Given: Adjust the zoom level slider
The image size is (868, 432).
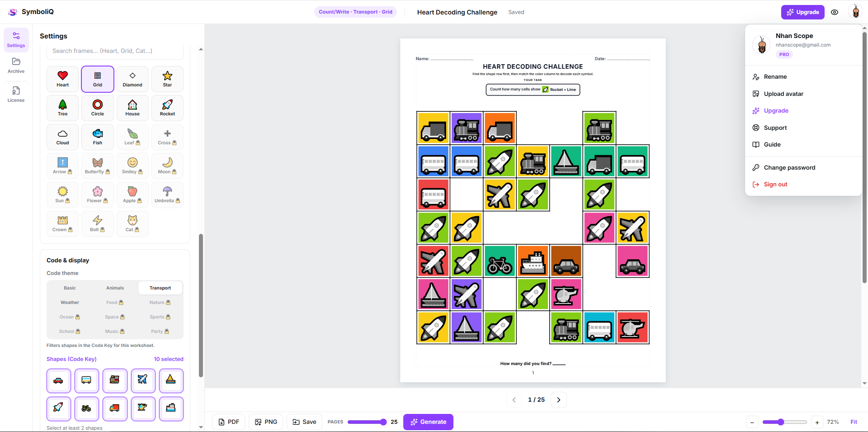Looking at the screenshot, I should point(784,422).
